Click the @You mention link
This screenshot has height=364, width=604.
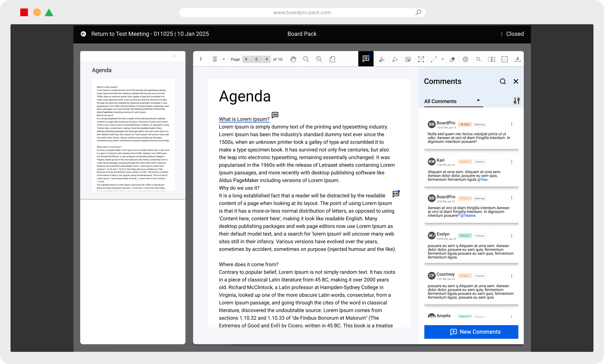click(483, 180)
